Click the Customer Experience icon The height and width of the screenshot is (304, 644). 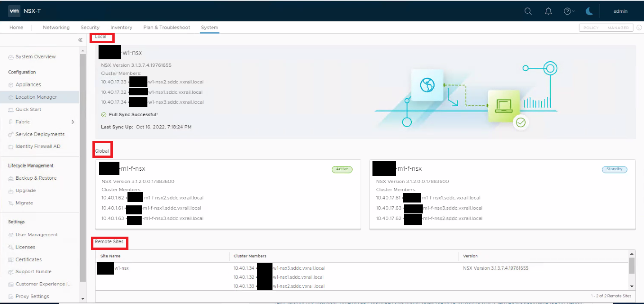[11, 284]
